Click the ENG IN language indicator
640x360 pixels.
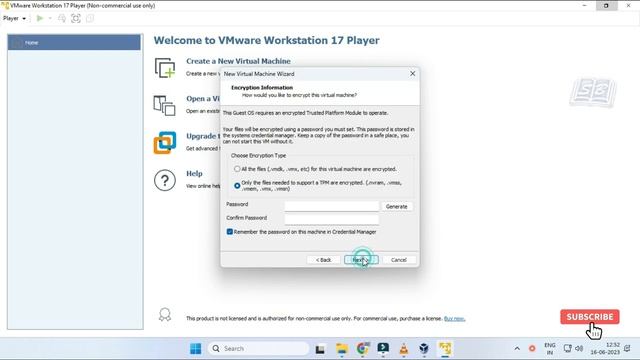(550, 349)
